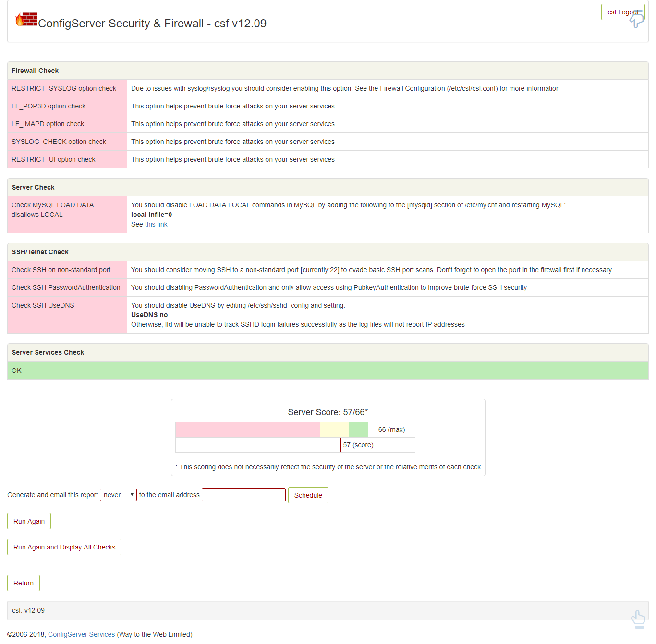Click the PasswordAuthentication description text
The height and width of the screenshot is (644, 656).
[329, 287]
